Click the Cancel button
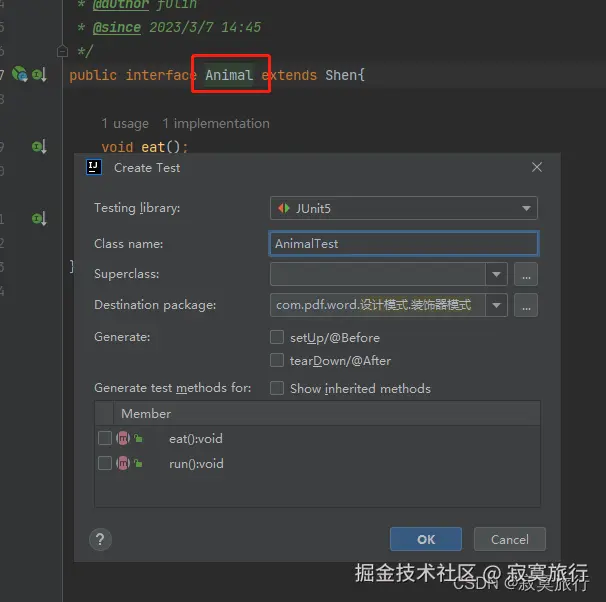The image size is (606, 602). tap(510, 539)
